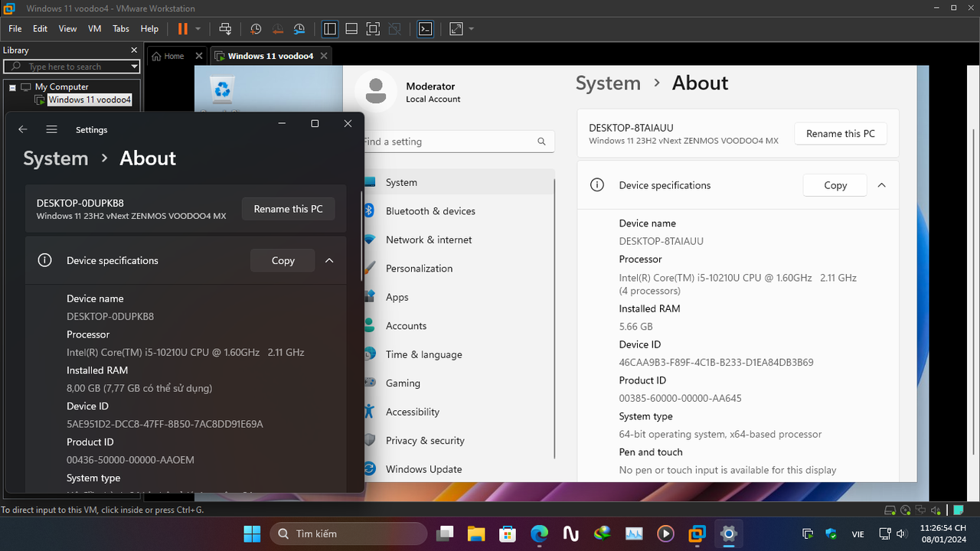980x551 pixels.
Task: Open VMware Workstation taskbar icon
Action: click(x=697, y=533)
